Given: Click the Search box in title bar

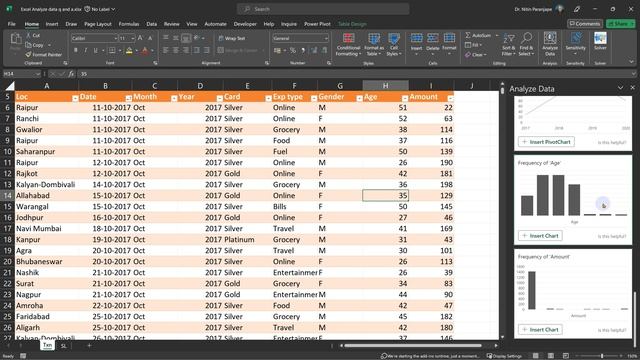Looking at the screenshot, I should pos(323,9).
